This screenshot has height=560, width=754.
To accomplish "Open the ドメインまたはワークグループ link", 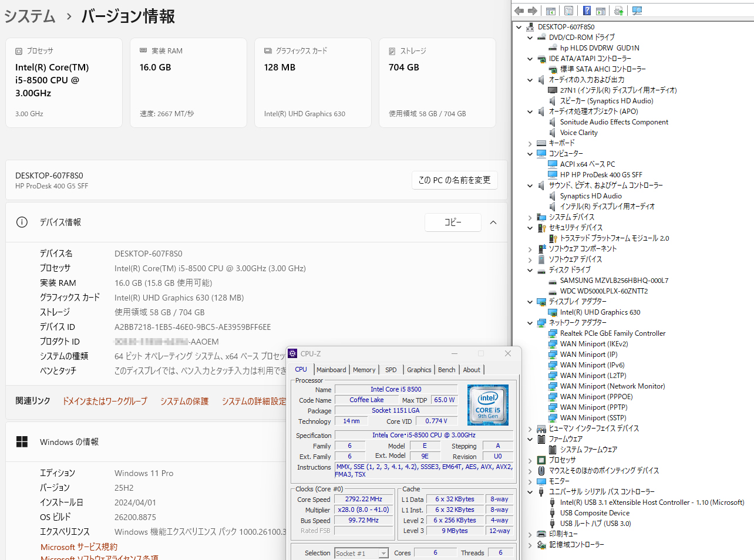I will tap(105, 402).
